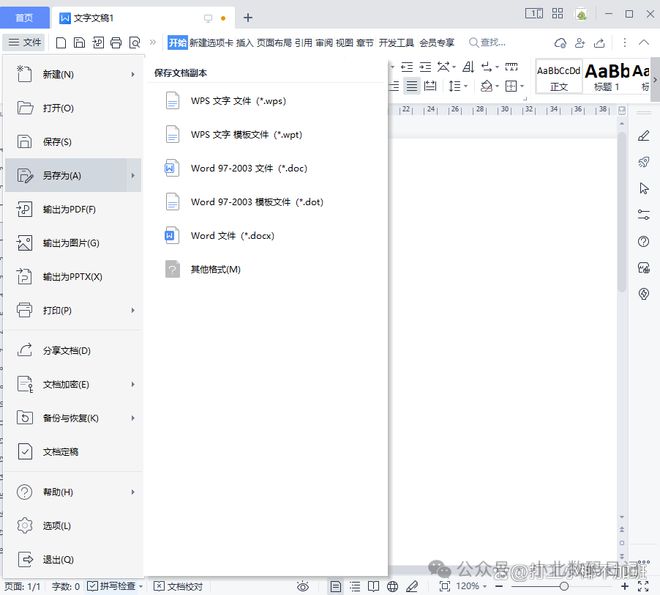Click the 查找 search field
Screen dimensions: 660x595
coord(487,42)
